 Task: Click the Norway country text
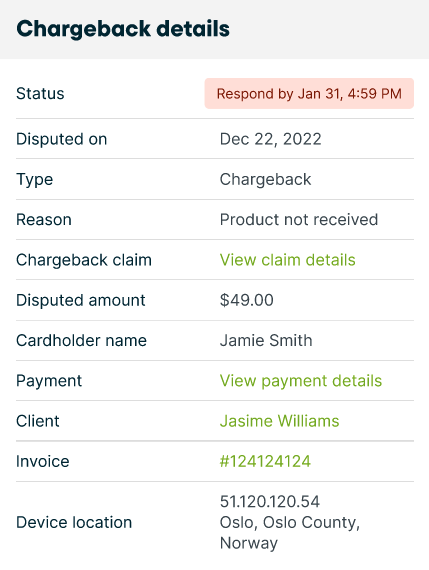coord(249,543)
